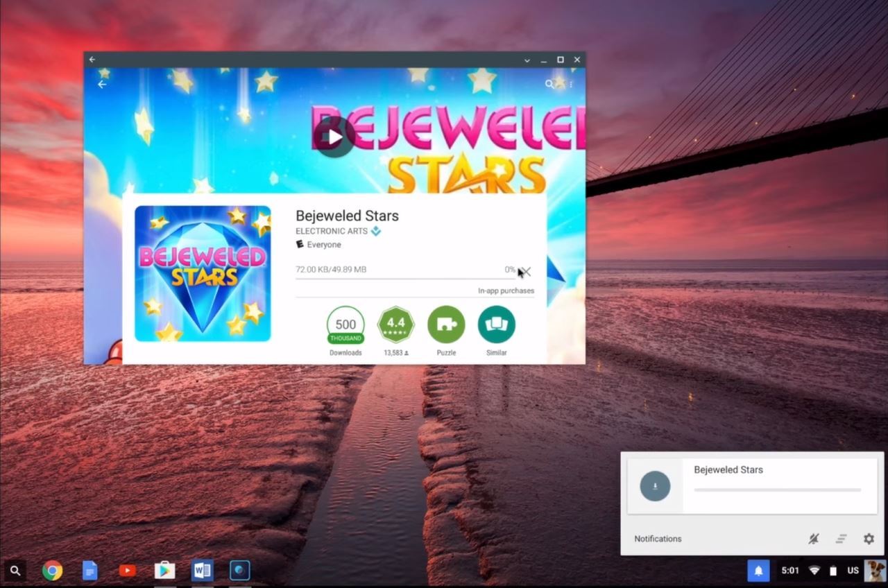Clear all notifications icon
This screenshot has width=888, height=588.
coord(842,539)
